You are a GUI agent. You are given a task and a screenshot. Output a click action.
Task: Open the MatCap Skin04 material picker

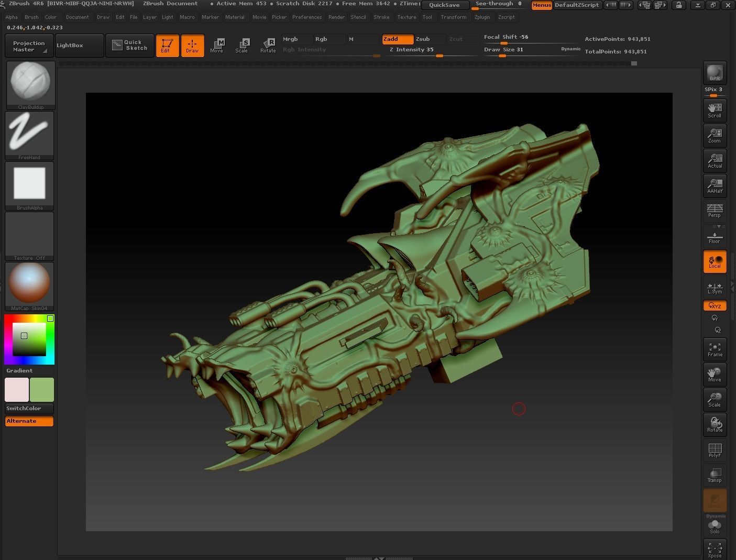(29, 286)
